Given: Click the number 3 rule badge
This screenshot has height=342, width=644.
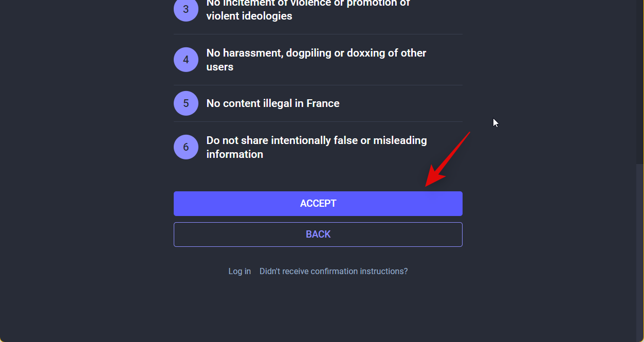Looking at the screenshot, I should (x=186, y=9).
